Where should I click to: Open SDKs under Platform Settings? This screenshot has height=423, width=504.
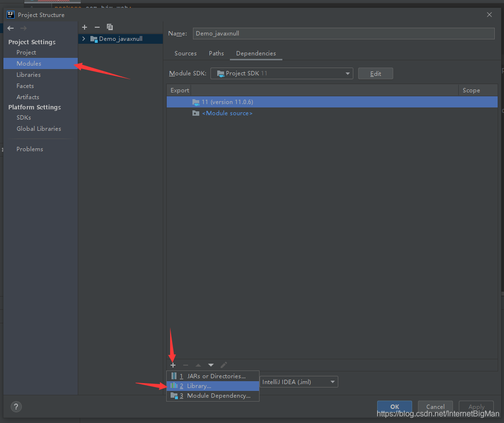24,117
